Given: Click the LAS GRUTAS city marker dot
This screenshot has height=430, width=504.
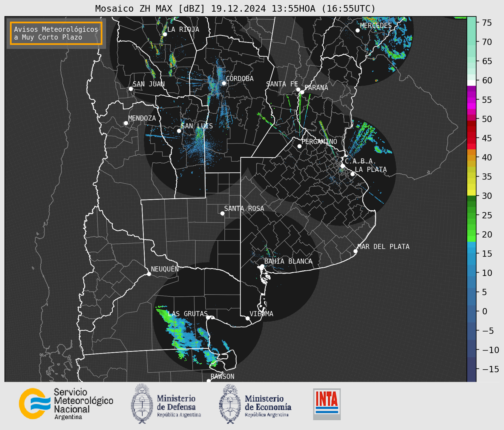Looking at the screenshot, I should (208, 318).
